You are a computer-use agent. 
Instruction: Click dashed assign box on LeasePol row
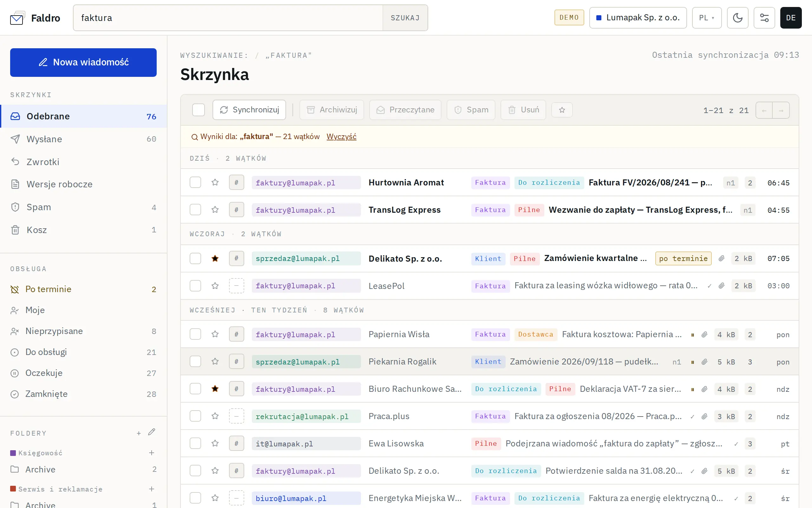click(237, 286)
